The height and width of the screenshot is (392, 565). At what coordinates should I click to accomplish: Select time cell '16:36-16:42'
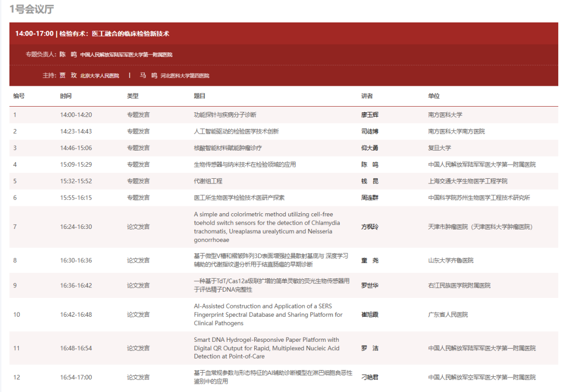(x=76, y=285)
